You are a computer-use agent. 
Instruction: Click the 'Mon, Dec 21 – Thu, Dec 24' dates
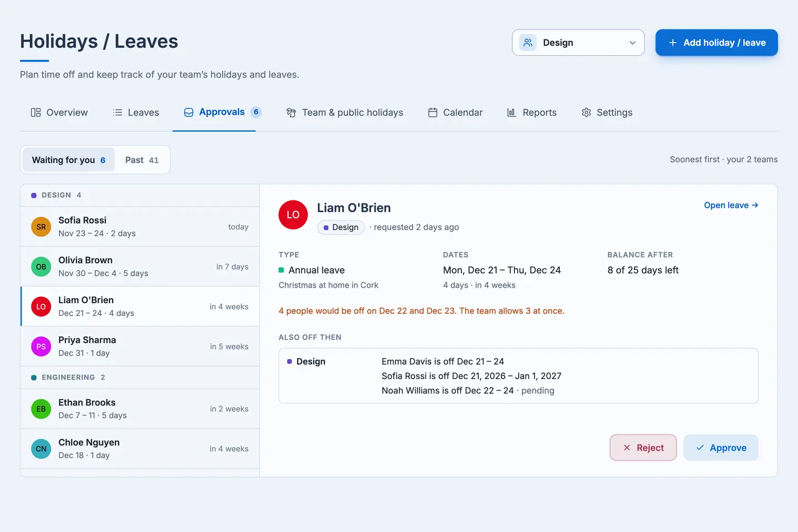[502, 270]
